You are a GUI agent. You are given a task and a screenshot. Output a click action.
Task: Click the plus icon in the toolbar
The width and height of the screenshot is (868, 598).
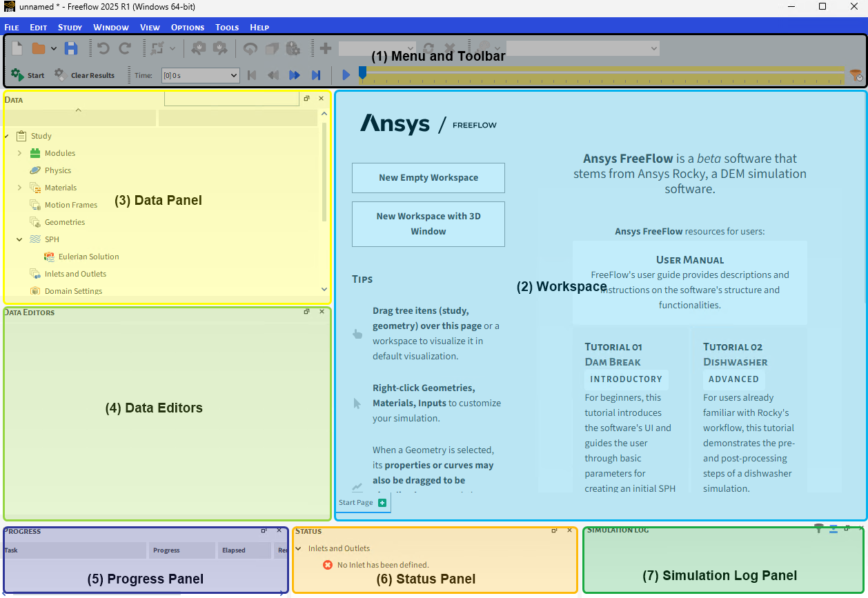click(x=326, y=48)
